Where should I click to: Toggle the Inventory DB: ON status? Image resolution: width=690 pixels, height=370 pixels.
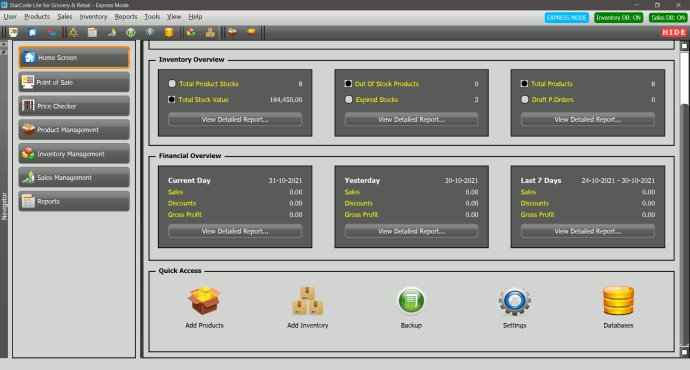[618, 18]
